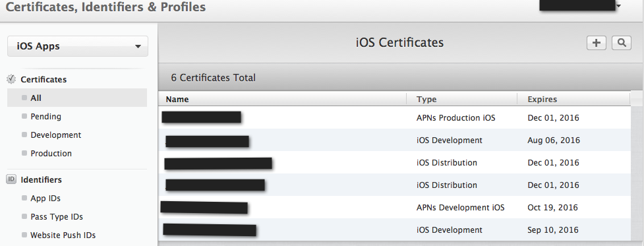Screen dimensions: 644x246
Task: Show Pending certificates
Action: 45,116
